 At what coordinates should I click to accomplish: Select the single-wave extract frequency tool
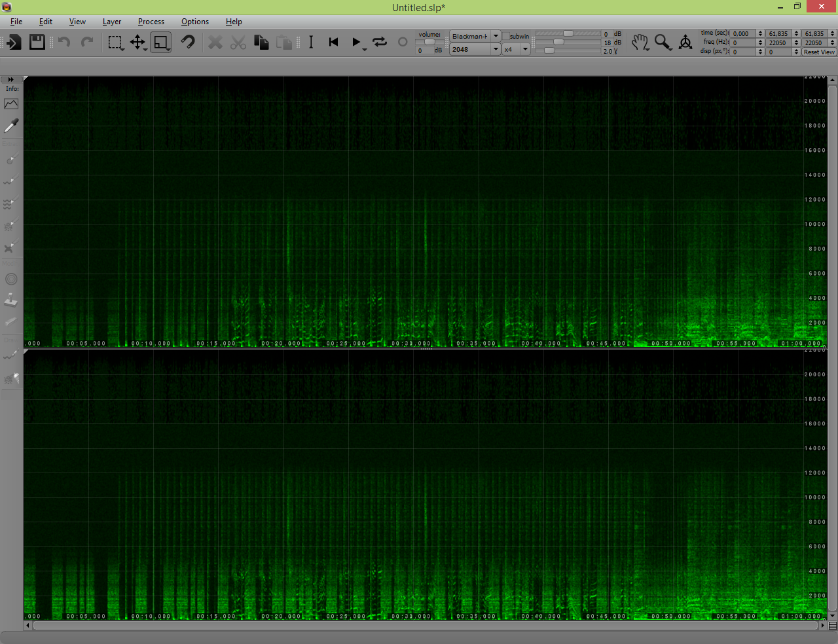(x=11, y=181)
